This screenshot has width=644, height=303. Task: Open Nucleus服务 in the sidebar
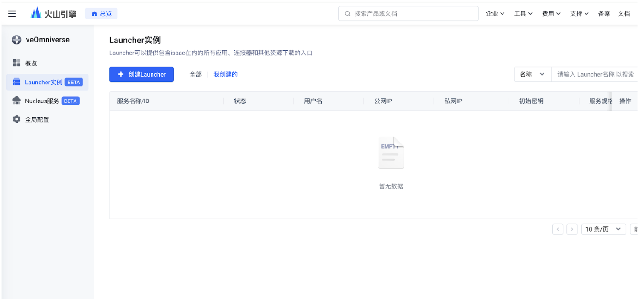(x=41, y=101)
